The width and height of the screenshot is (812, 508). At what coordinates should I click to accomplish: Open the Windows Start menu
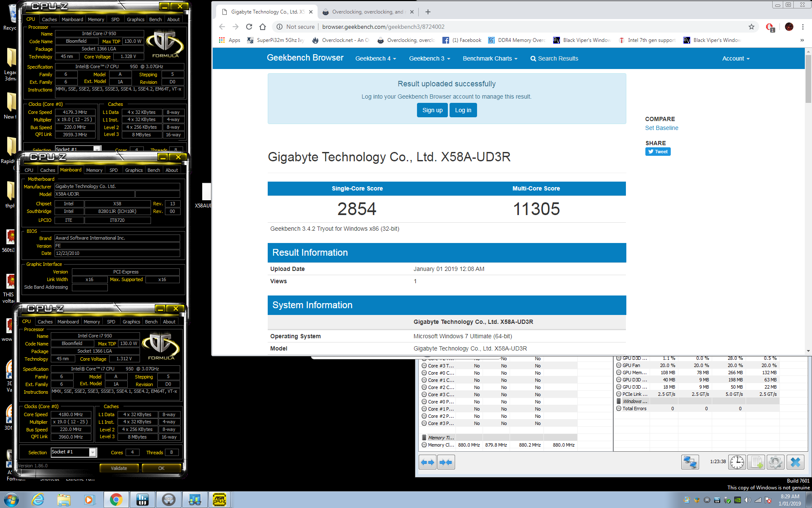[11, 500]
